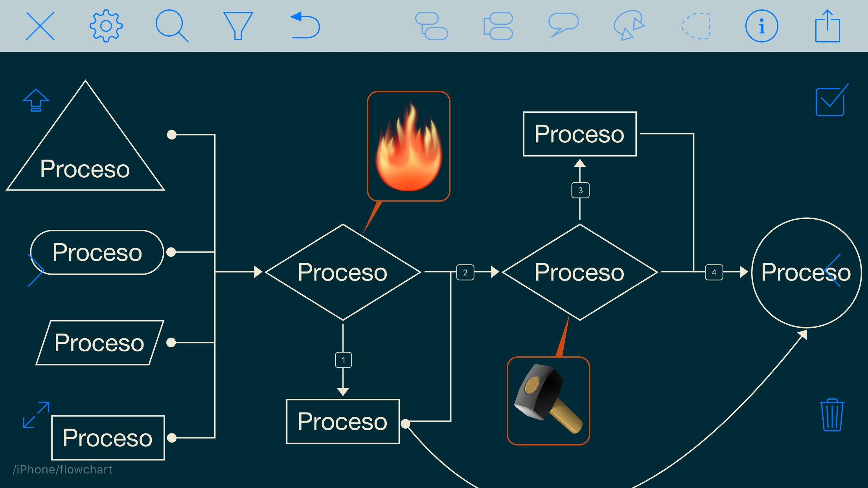868x488 pixels.
Task: Tap the magnifying glass search icon
Action: pyautogui.click(x=171, y=26)
